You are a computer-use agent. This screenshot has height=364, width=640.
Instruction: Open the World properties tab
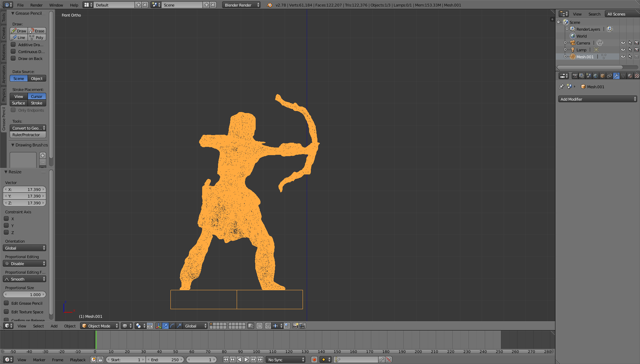(595, 76)
